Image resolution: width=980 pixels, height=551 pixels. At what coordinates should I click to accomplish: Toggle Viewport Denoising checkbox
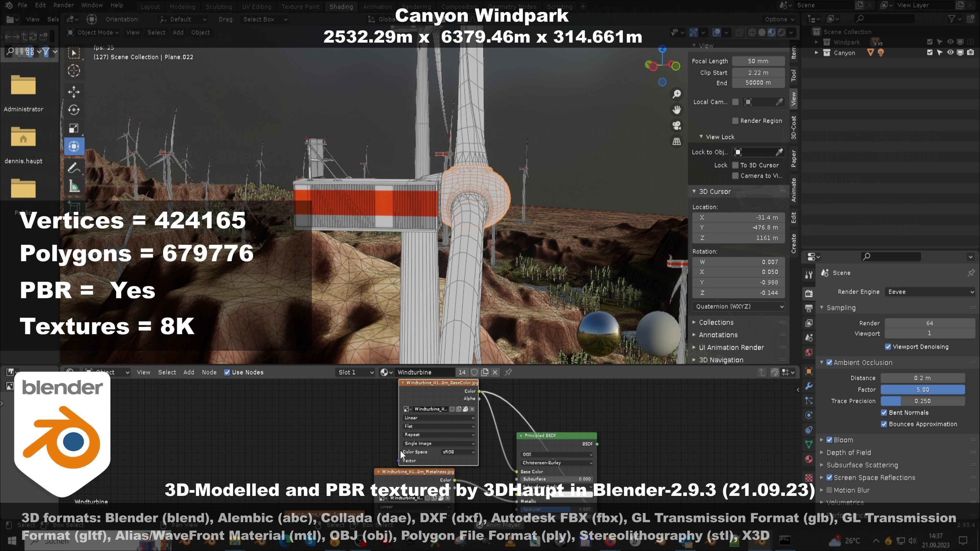tap(888, 347)
